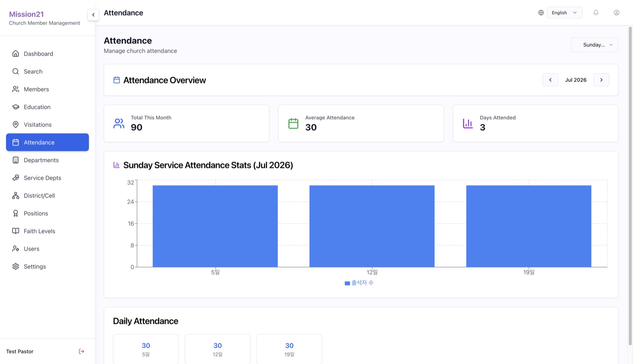633x364 pixels.
Task: Go to the previous month
Action: (x=550, y=80)
